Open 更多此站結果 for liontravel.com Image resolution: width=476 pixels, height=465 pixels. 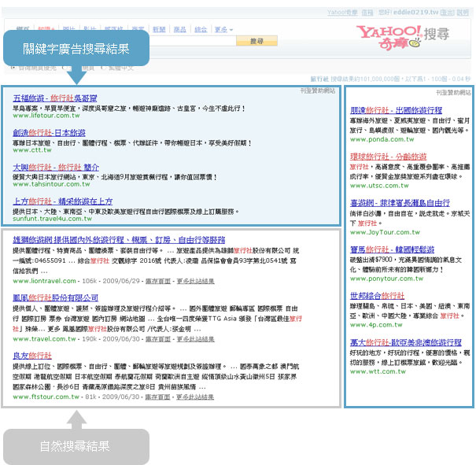tap(195, 281)
